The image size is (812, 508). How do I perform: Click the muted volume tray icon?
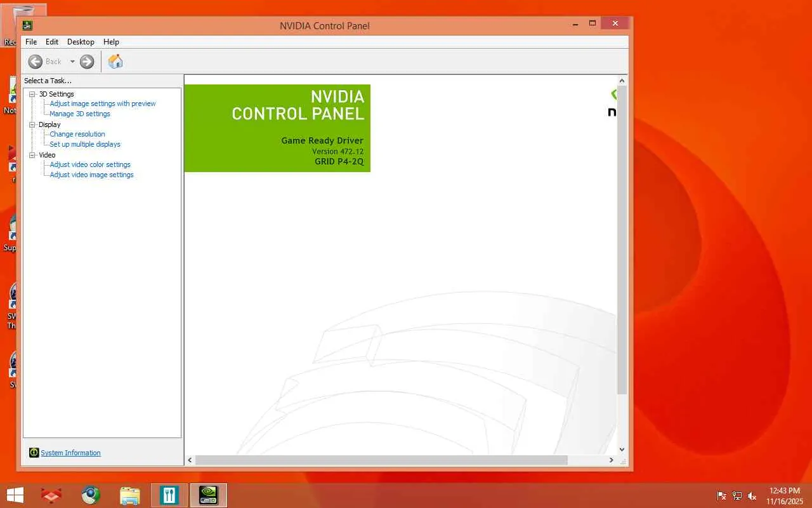click(752, 496)
